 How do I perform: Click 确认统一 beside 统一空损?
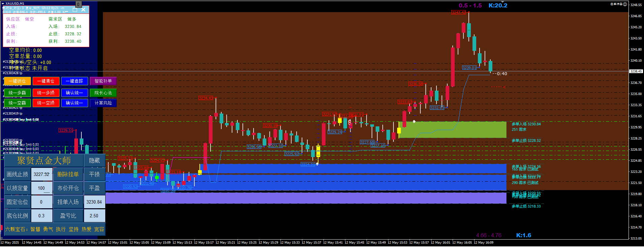tap(74, 103)
